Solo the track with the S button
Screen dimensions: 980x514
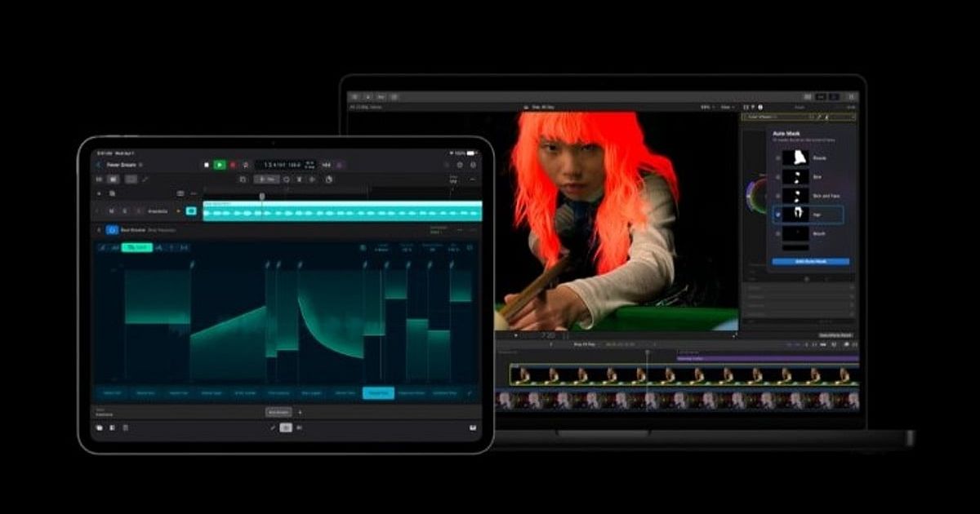click(x=125, y=211)
